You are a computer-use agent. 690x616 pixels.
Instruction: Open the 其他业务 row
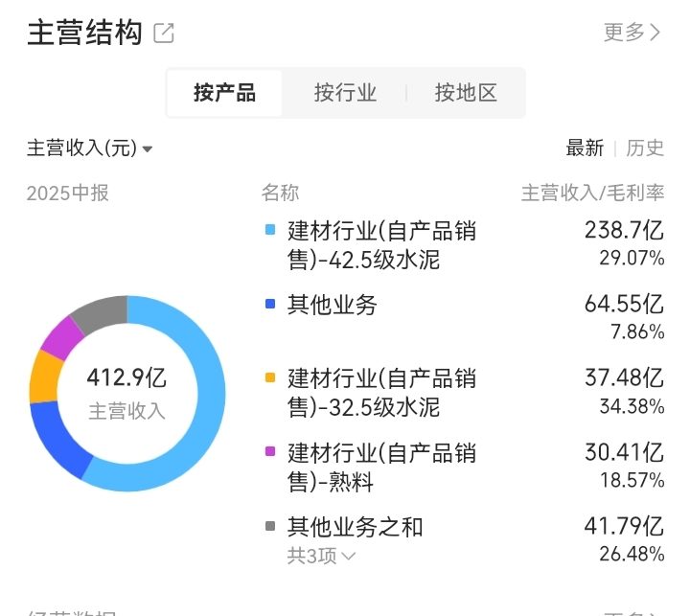coord(333,305)
